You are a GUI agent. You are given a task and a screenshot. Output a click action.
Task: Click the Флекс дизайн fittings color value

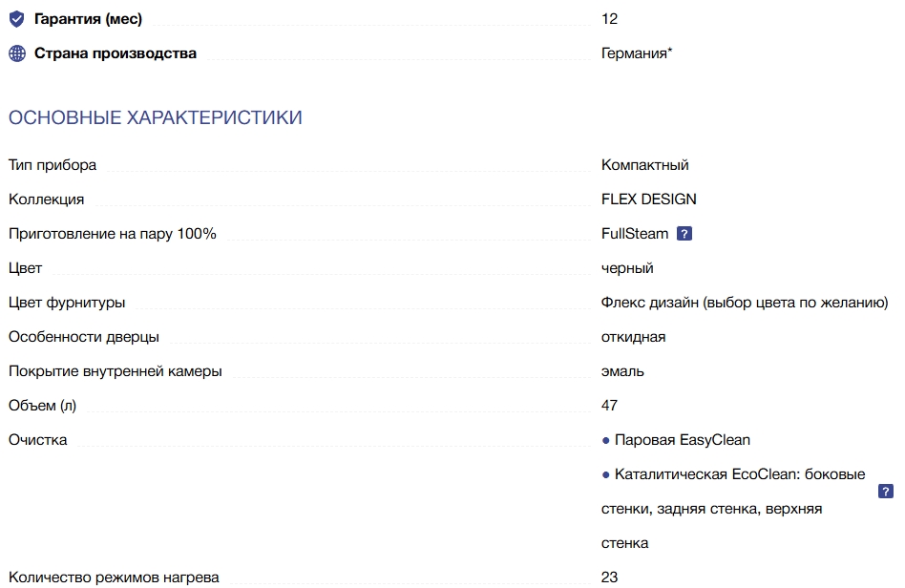745,303
